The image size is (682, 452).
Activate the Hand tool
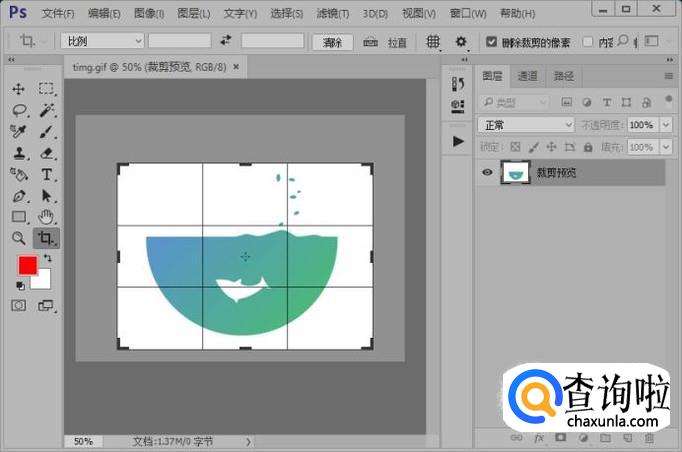click(x=47, y=217)
